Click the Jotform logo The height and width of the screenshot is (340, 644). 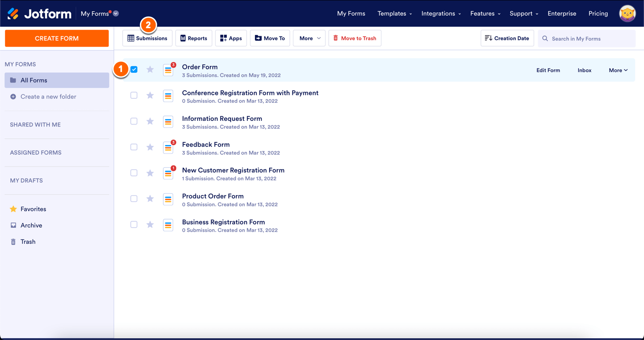(39, 14)
